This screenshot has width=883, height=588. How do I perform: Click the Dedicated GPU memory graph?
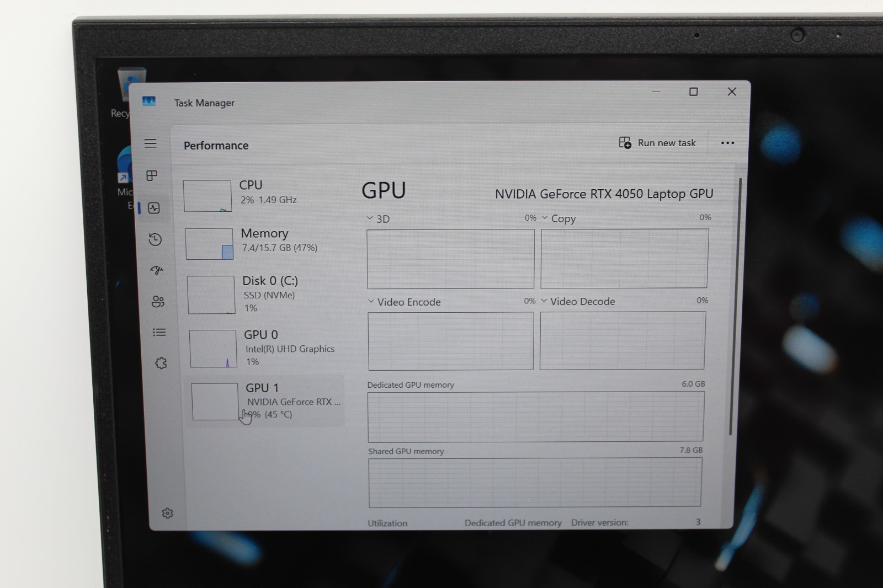coord(536,416)
